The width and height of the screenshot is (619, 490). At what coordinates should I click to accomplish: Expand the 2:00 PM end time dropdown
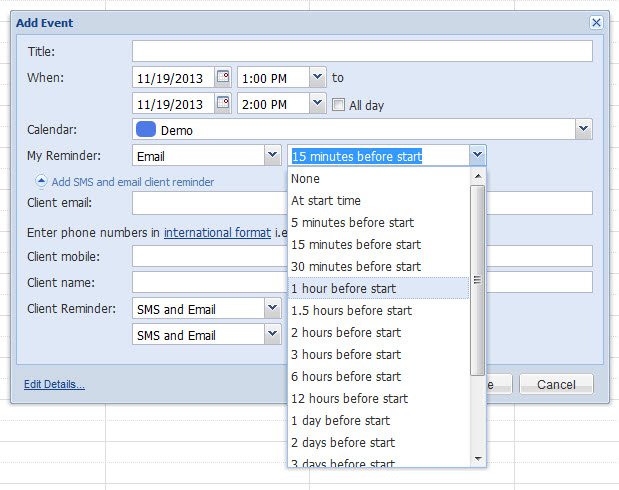pos(317,103)
